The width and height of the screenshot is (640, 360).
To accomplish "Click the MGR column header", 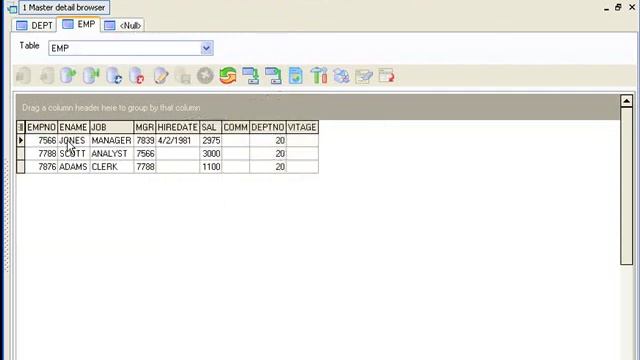I will point(145,127).
